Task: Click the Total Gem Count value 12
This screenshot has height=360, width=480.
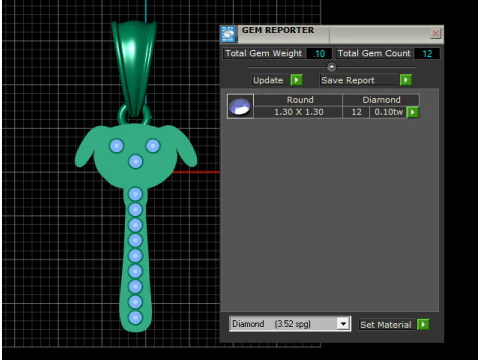Action: 427,54
